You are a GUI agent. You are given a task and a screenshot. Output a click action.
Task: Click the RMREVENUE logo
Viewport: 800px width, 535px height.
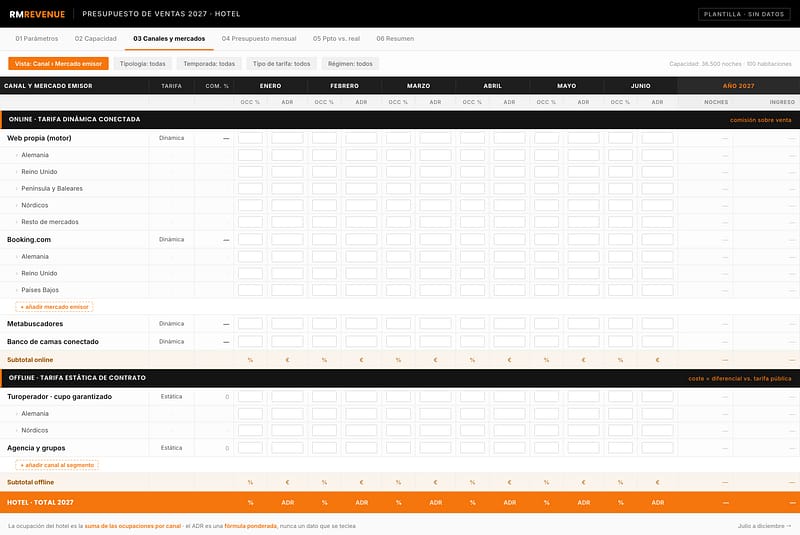[x=37, y=14]
